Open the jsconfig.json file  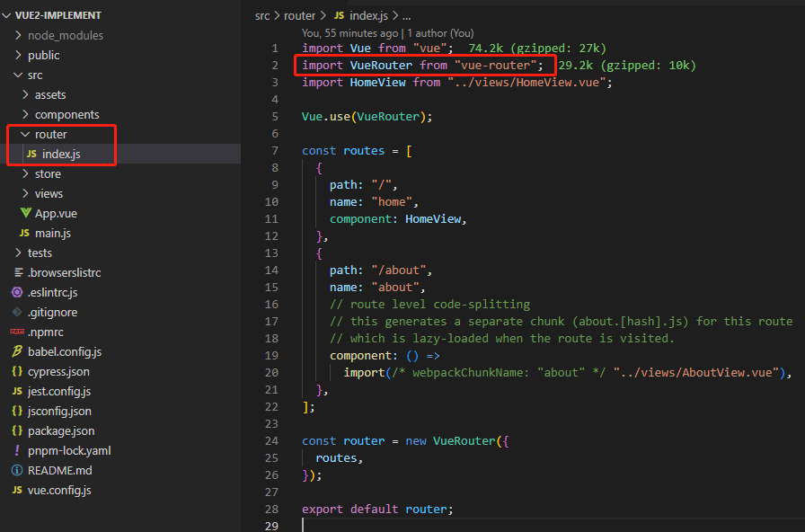tap(120, 411)
